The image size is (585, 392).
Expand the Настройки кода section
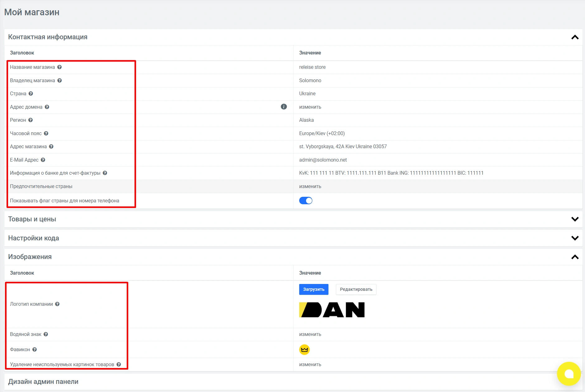tap(575, 238)
